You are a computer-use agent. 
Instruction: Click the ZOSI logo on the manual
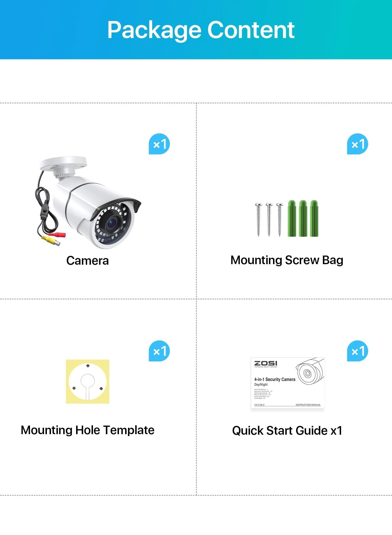tap(266, 363)
